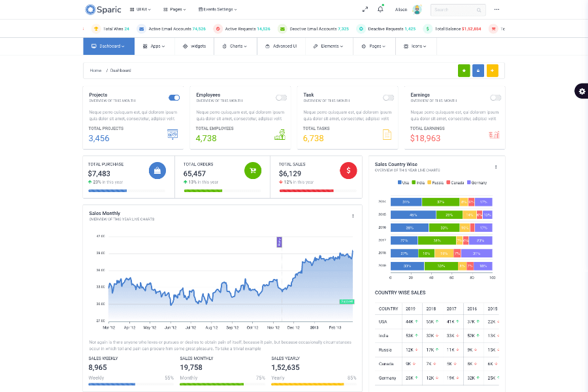Viewport: 588px width, 392px height.
Task: Expand the Elements navigation dropdown
Action: [x=330, y=46]
